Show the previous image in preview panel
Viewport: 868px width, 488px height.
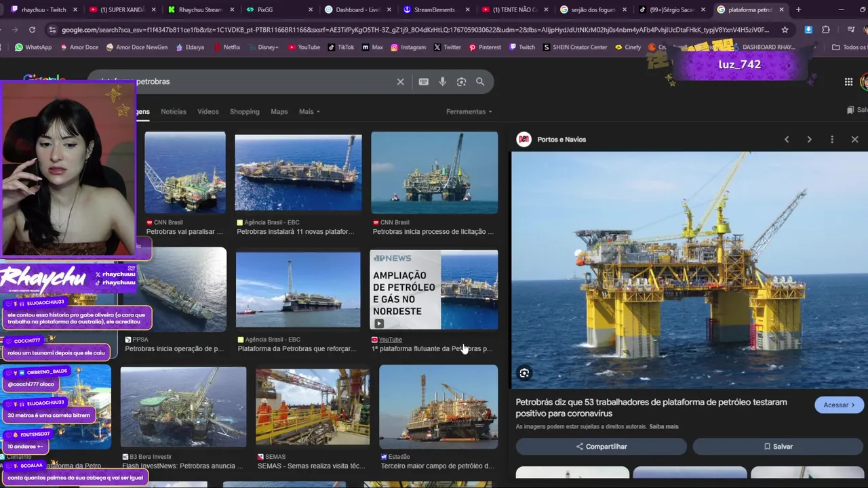pos(787,139)
